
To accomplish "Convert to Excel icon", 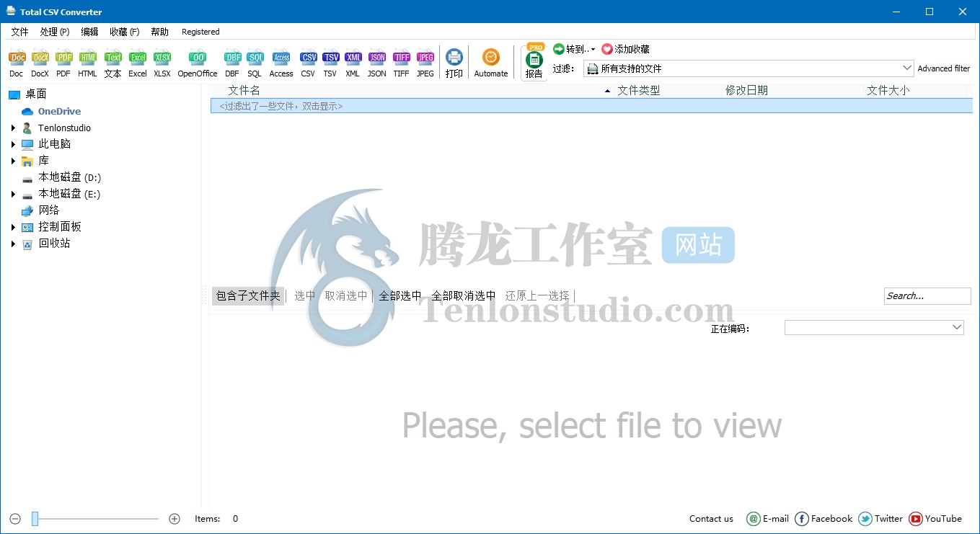I will (x=138, y=63).
